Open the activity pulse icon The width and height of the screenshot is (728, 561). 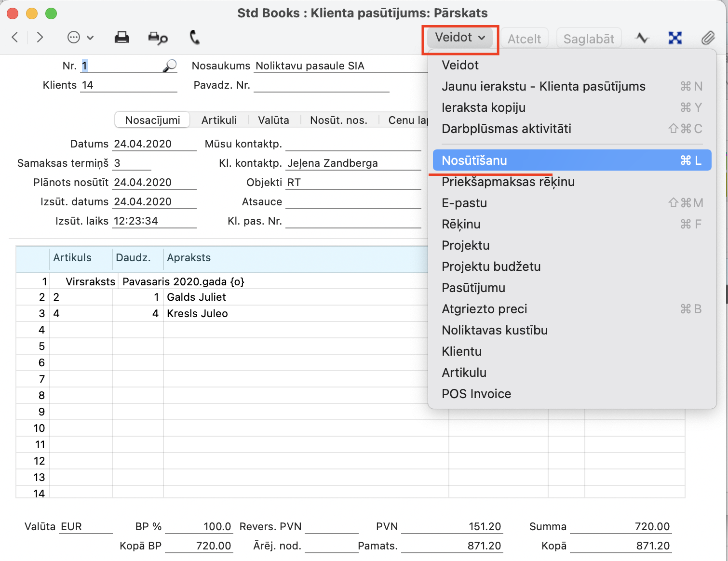click(642, 38)
